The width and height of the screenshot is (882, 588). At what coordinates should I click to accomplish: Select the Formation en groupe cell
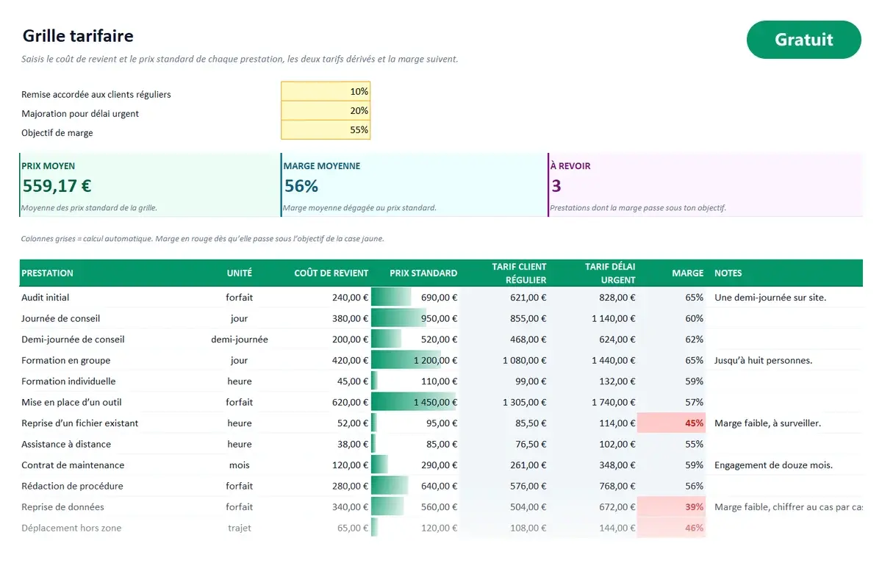[x=66, y=360]
